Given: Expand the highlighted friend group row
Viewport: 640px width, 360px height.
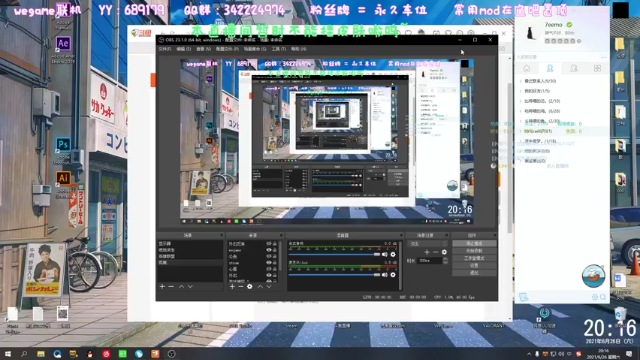Looking at the screenshot, I should pyautogui.click(x=521, y=131).
